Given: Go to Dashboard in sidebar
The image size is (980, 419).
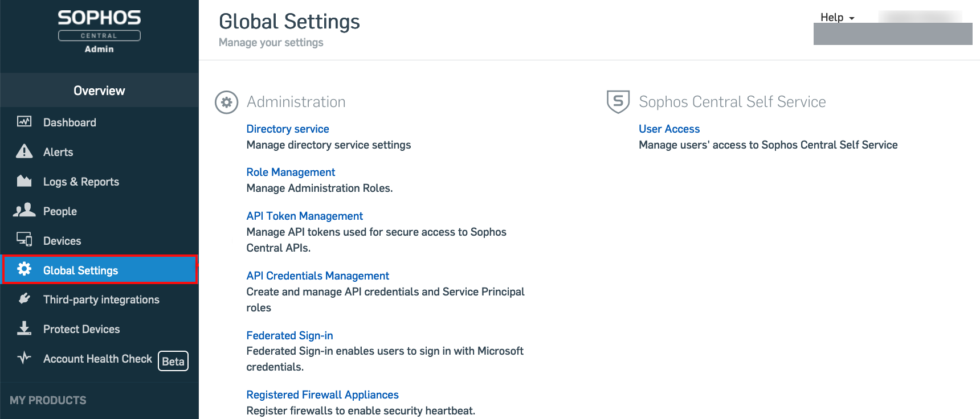Looking at the screenshot, I should coord(99,122).
